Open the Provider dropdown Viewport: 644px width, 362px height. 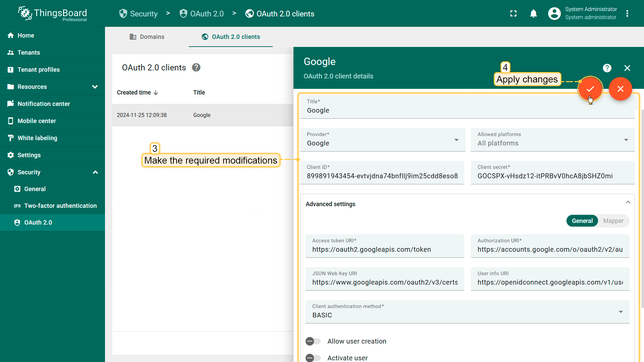(x=382, y=140)
